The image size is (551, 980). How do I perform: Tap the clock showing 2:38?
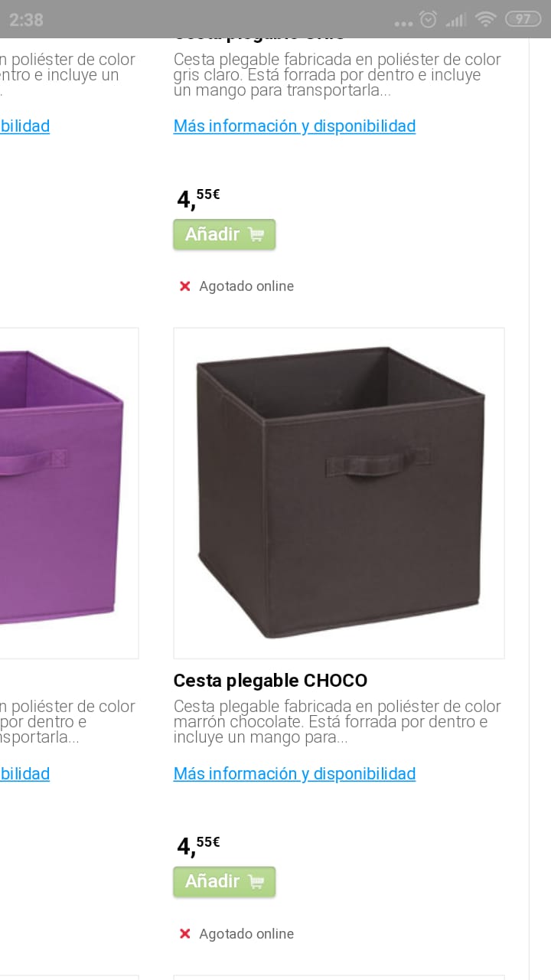[26, 20]
